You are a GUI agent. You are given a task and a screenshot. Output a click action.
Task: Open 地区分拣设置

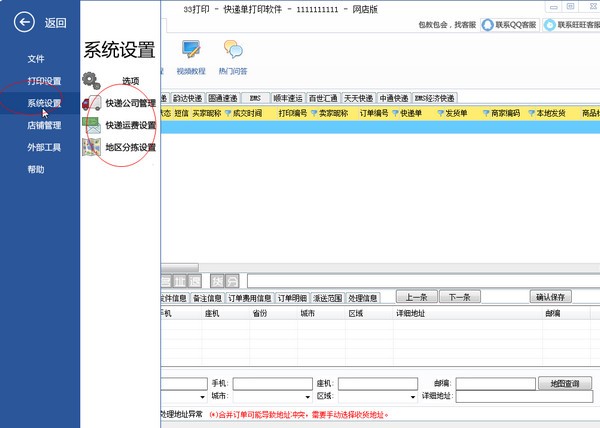click(131, 148)
